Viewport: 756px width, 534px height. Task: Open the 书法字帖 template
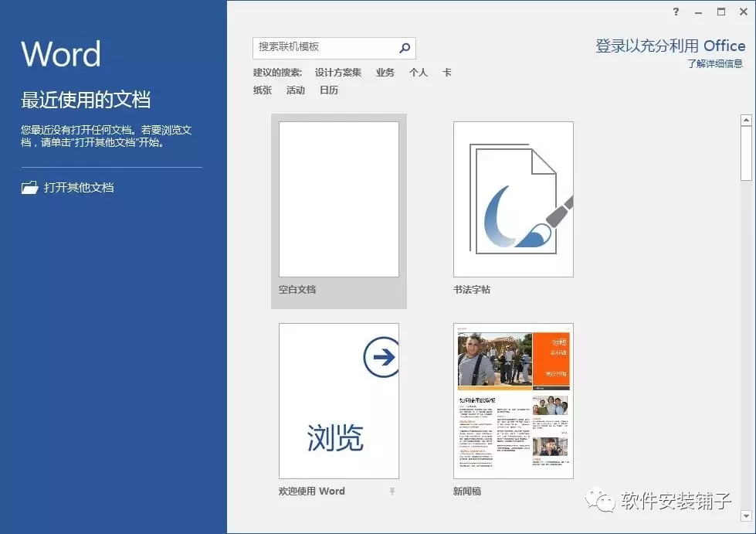click(512, 199)
